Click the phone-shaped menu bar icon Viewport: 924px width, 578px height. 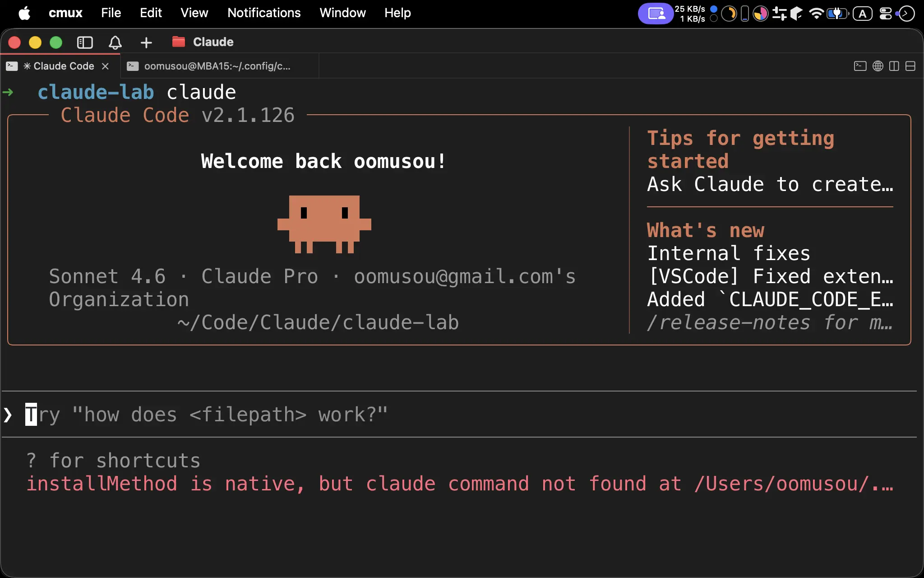pos(745,14)
